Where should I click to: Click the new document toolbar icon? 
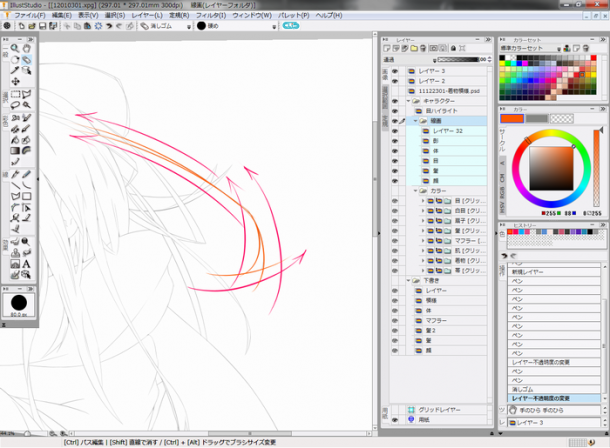click(x=21, y=26)
